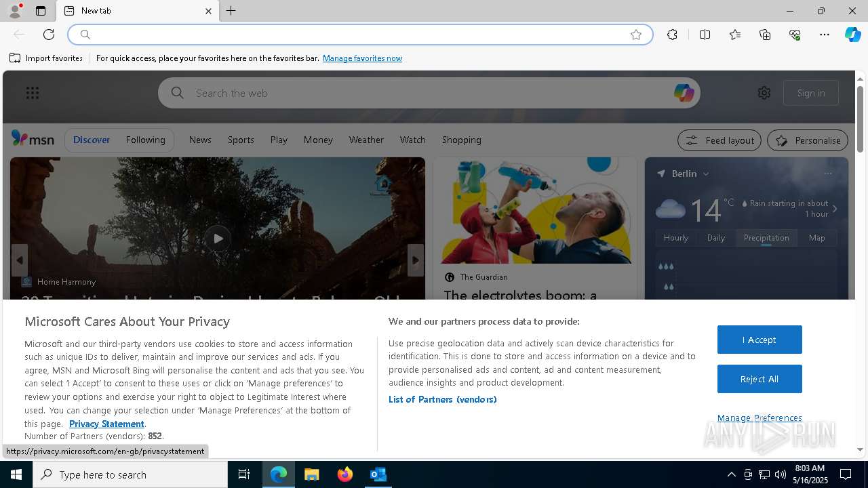Open weather card more options ellipsis

point(827,174)
